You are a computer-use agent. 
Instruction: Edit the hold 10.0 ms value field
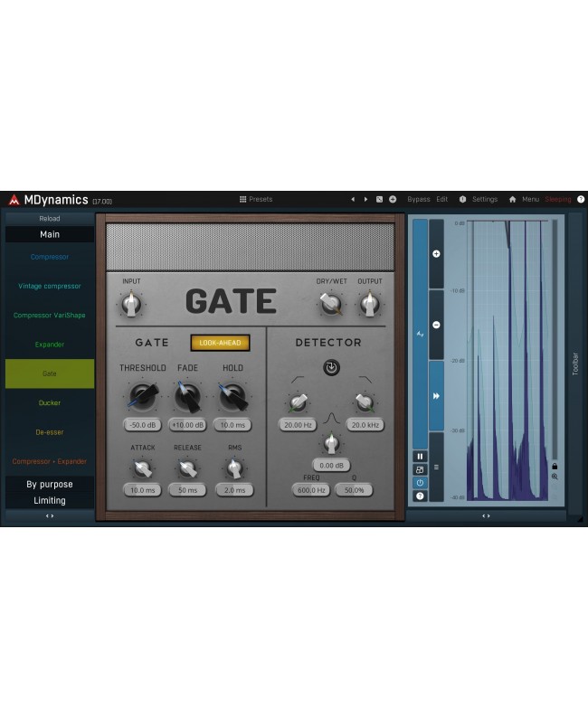click(x=232, y=425)
